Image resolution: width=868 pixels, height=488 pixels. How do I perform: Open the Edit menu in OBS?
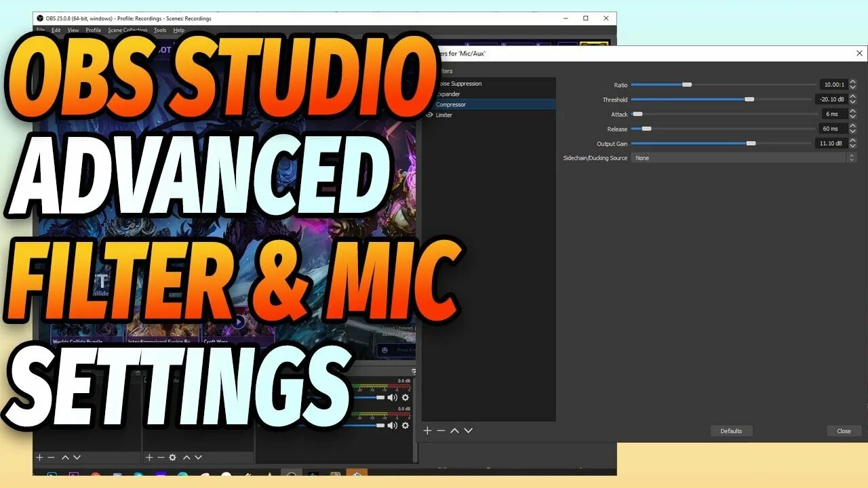pyautogui.click(x=56, y=30)
